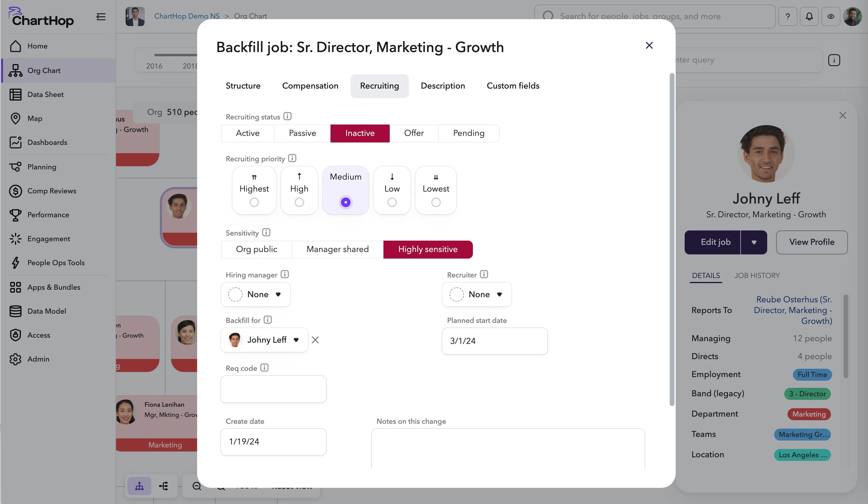
Task: Switch to the Recruiting tab
Action: 379,86
